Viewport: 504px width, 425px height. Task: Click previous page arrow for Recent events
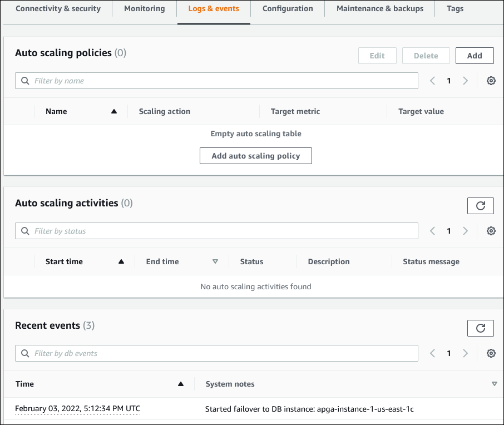432,353
